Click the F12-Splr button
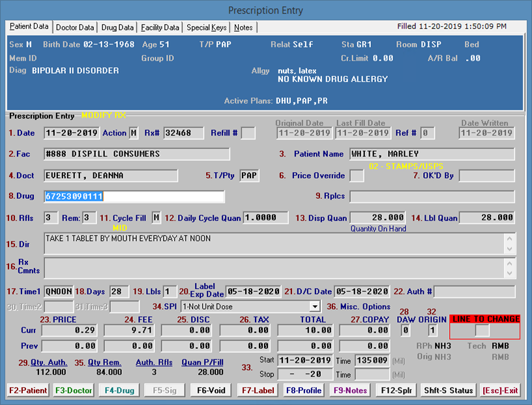The image size is (532, 405). click(x=396, y=390)
